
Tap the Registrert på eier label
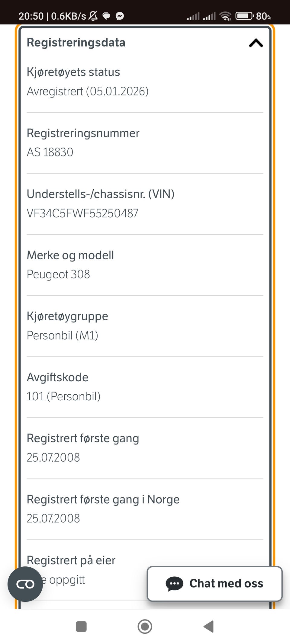71,560
